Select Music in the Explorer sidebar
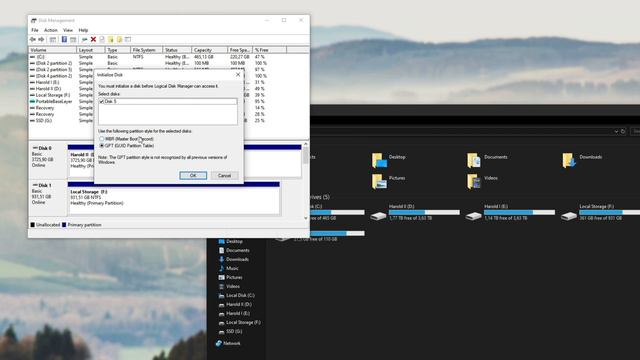 click(x=229, y=269)
